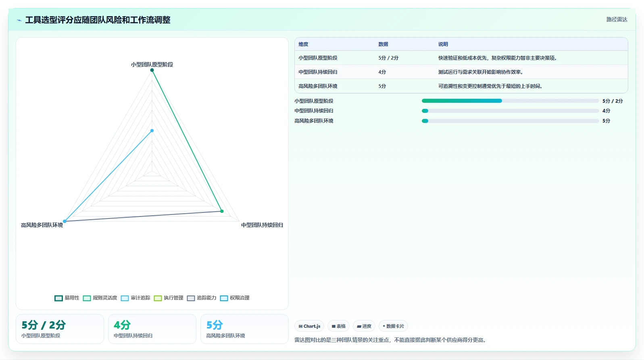
Task: Click the 维度 column header
Action: pyautogui.click(x=303, y=44)
